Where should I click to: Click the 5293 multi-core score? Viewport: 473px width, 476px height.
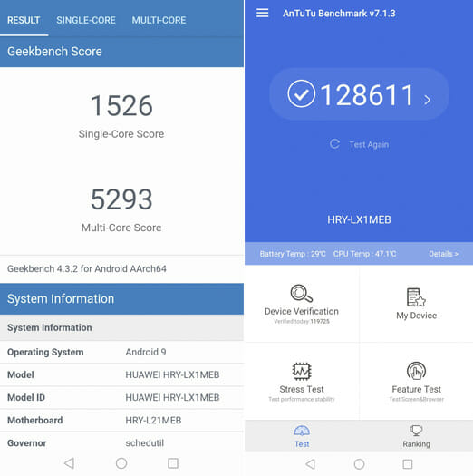pos(121,199)
